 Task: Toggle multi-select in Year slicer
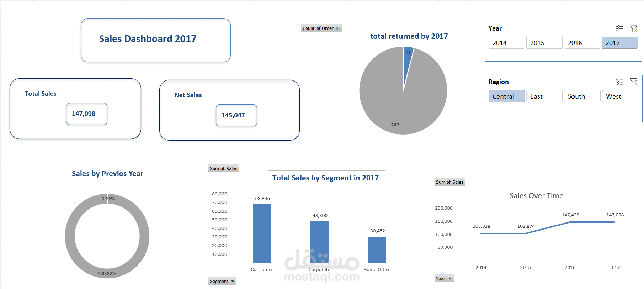point(619,28)
